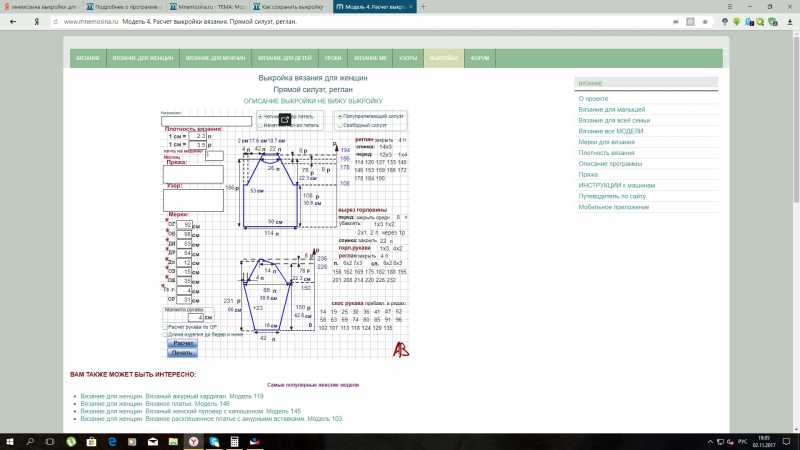Open 'ОПИСАНИЕ ВЫКРОЙКИ НЕ ВИЖУ ВЫКРОЙКУ' link

click(x=313, y=101)
